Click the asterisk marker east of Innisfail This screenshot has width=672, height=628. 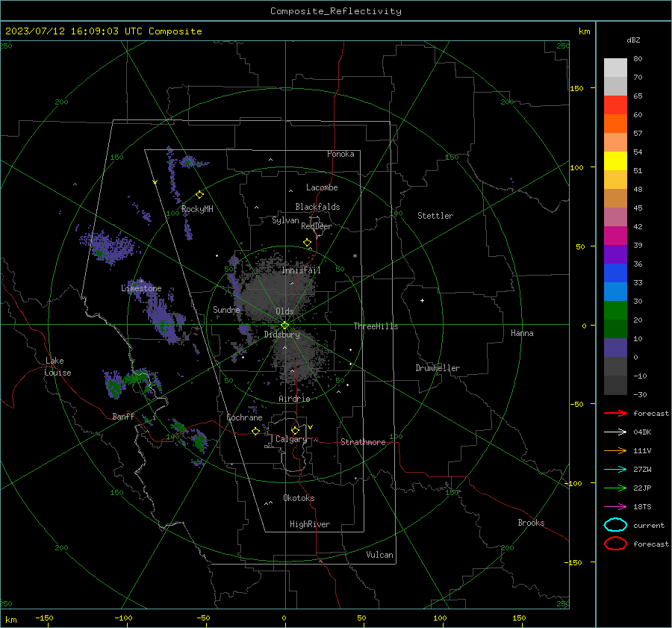355,256
